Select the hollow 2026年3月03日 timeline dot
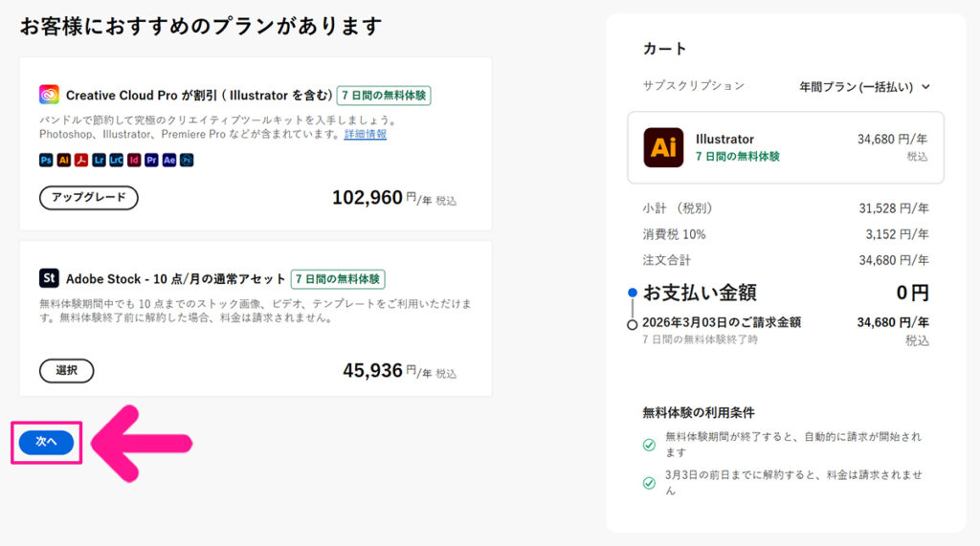The width and height of the screenshot is (980, 546). pos(632,325)
